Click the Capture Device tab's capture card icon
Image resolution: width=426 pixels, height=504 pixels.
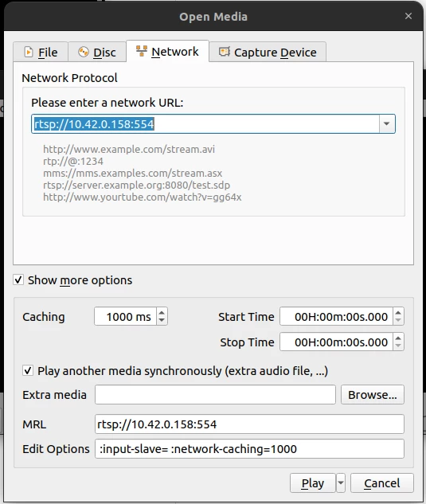tap(225, 52)
